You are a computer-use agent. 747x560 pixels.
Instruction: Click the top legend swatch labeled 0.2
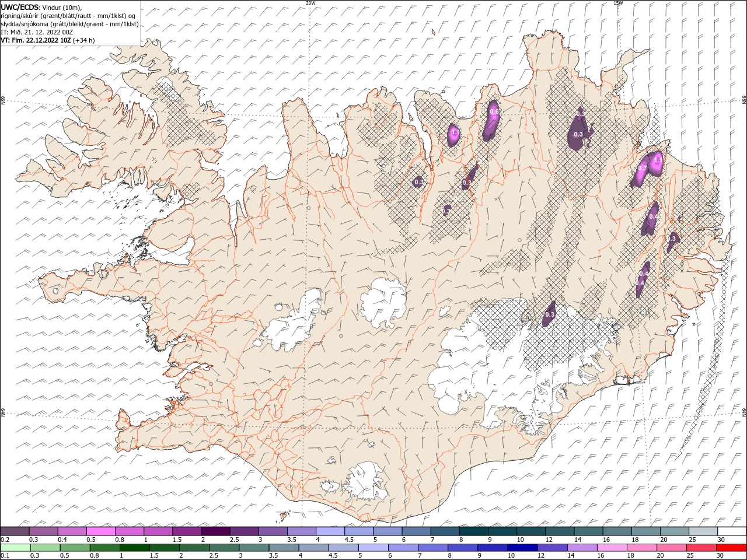click(15, 531)
